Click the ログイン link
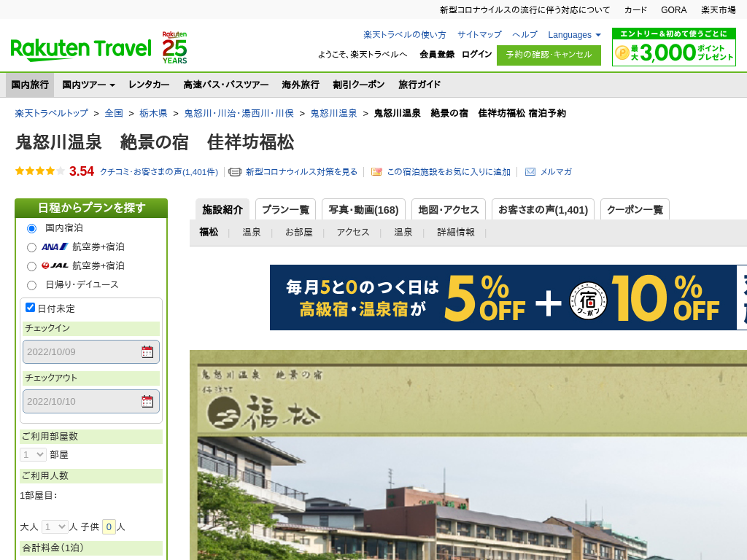The height and width of the screenshot is (560, 747). coord(476,54)
